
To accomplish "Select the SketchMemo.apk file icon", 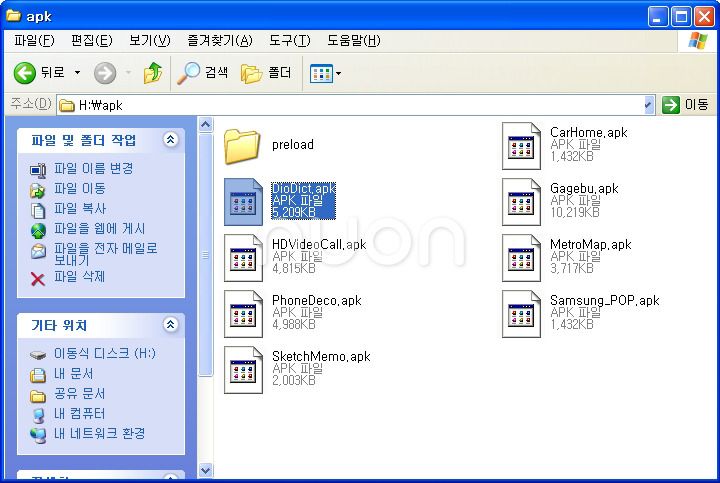I will 243,370.
